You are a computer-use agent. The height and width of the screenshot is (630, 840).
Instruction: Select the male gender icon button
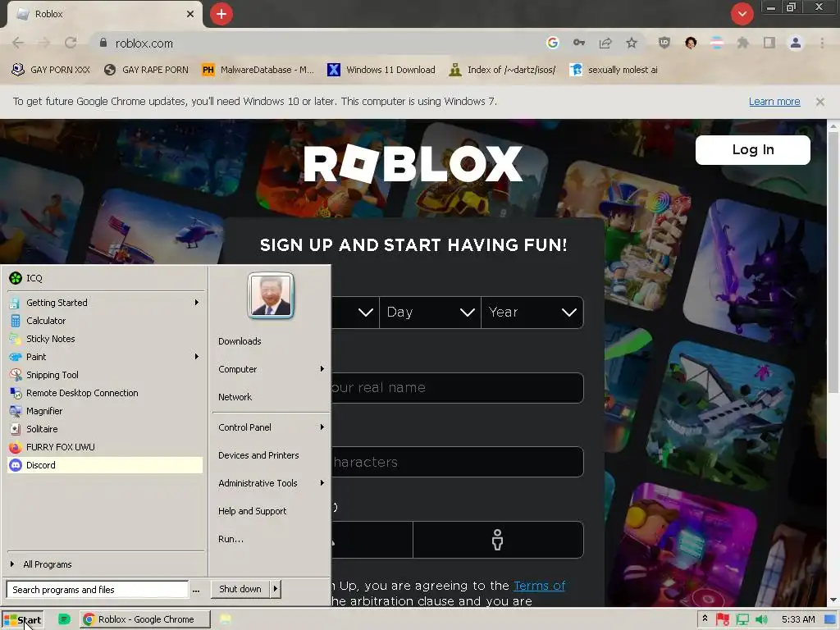click(x=498, y=540)
